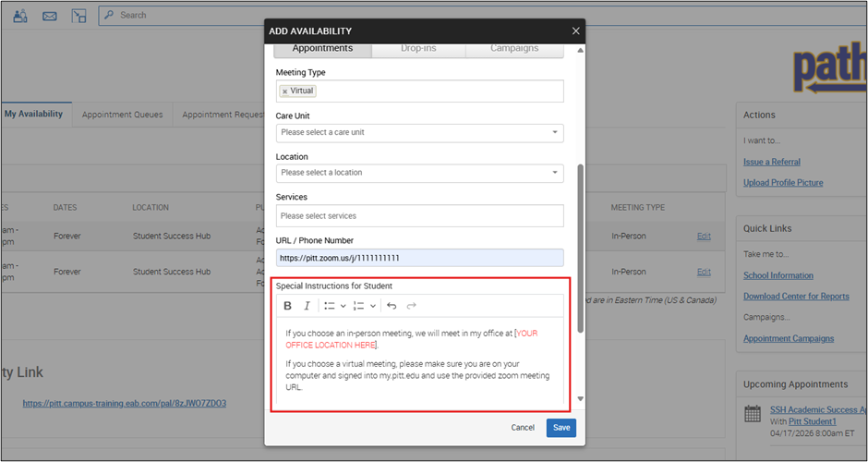The image size is (868, 462).
Task: Click the MEETING TYPE column header
Action: coord(638,207)
